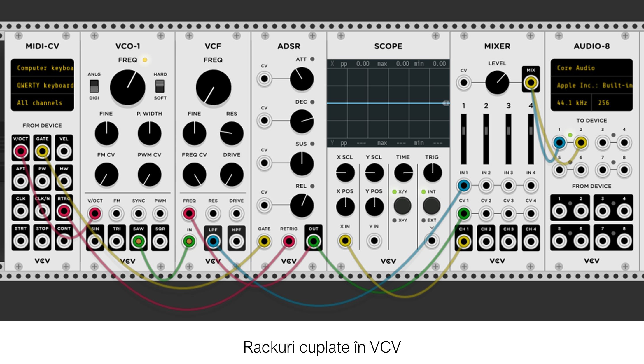This screenshot has height=364, width=644.
Task: Click the MIDI-CV GATE output port
Action: pos(42,151)
